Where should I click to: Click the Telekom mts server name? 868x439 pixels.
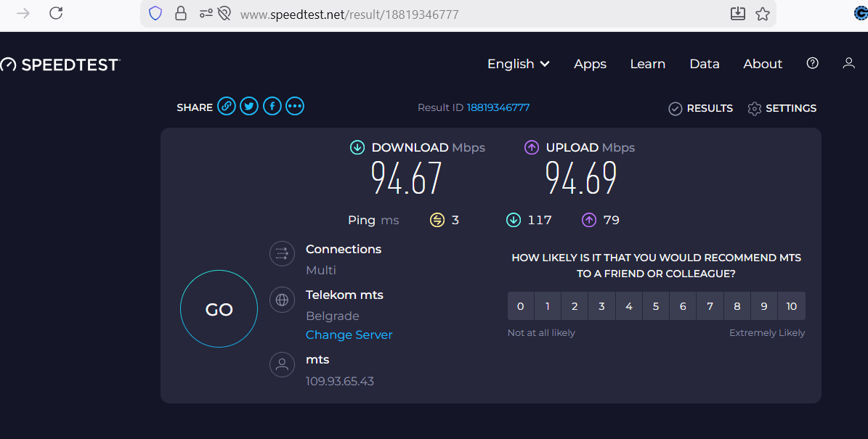(344, 295)
